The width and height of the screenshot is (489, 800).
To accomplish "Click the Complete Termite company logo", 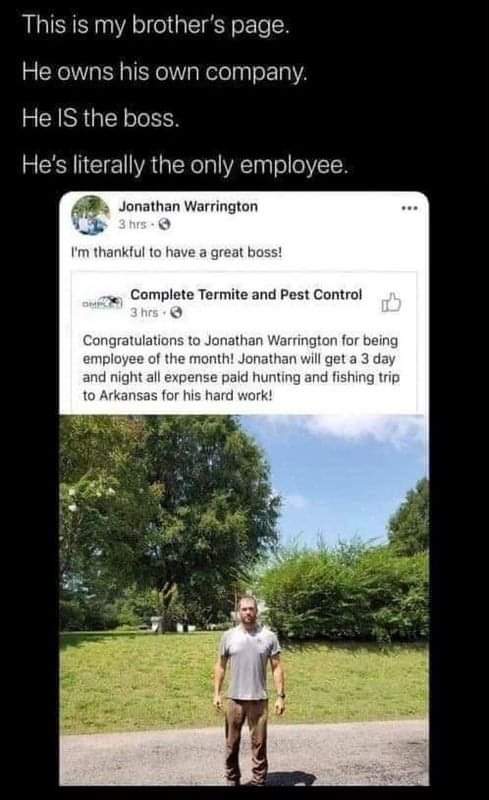I will pos(103,303).
